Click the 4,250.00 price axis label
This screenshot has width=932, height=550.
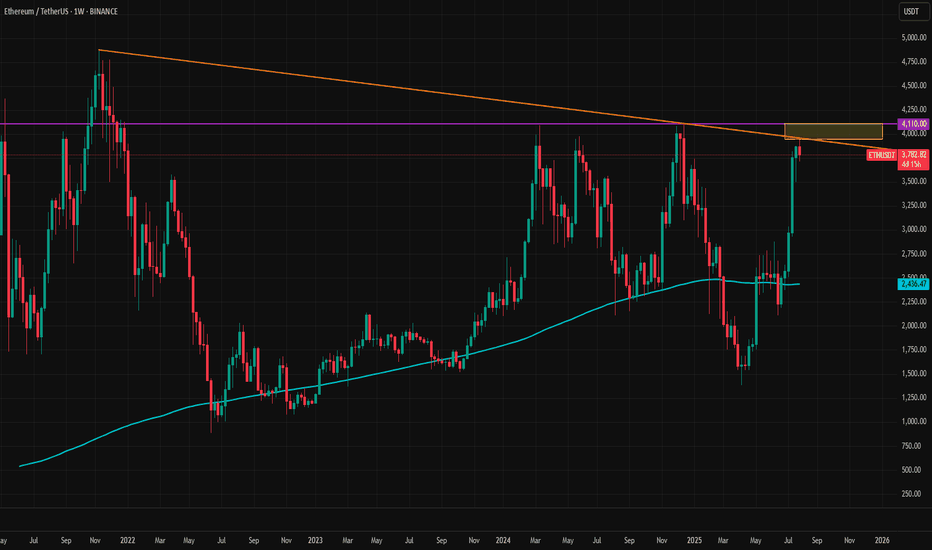pyautogui.click(x=914, y=109)
